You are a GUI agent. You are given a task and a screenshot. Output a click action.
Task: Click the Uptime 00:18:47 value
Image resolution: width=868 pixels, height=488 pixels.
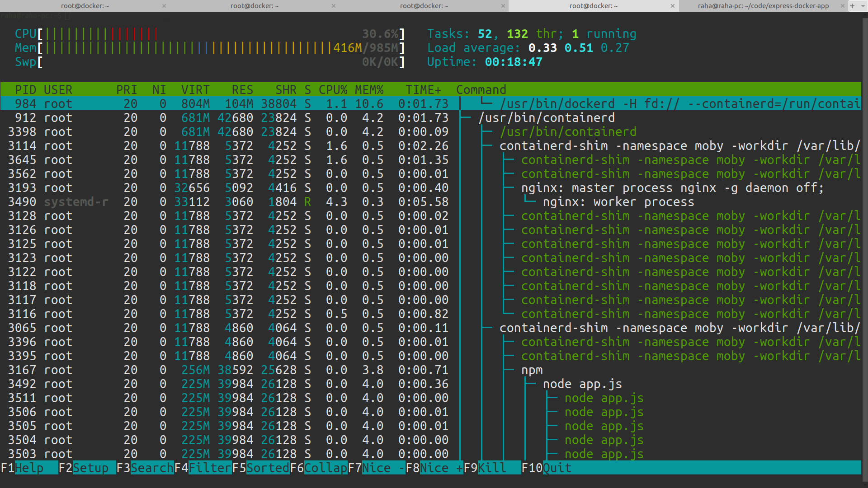pyautogui.click(x=514, y=61)
